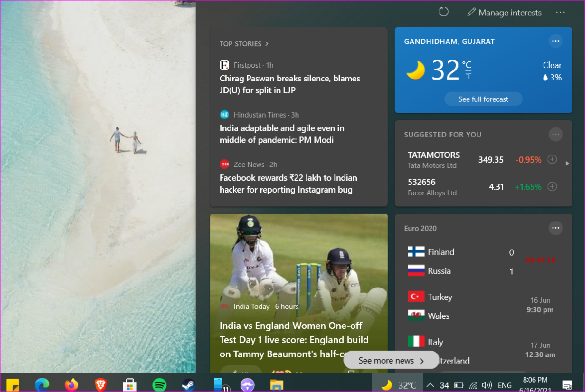Image resolution: width=585 pixels, height=392 pixels.
Task: Open Finland vs Russia match score
Action: (482, 261)
